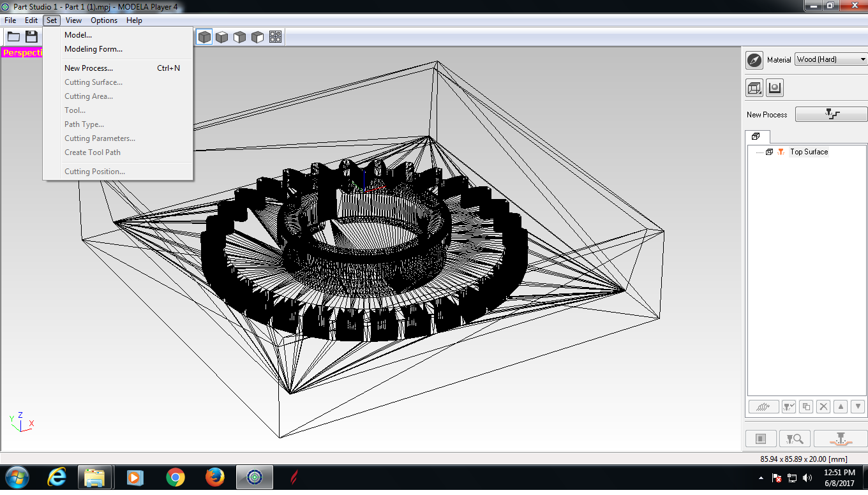
Task: Open the Options menu
Action: tap(104, 20)
